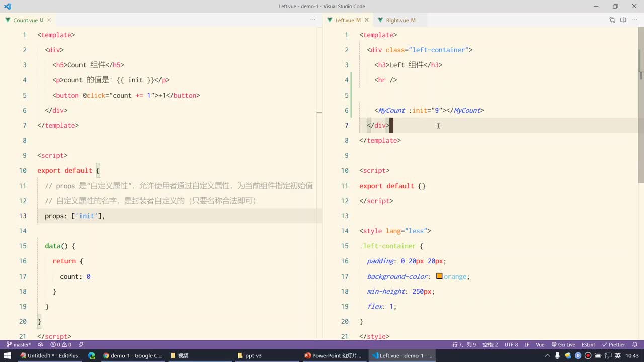Screen dimensions: 644x362
Task: Click props: ['init'] line in Count.vue
Action: 75,216
